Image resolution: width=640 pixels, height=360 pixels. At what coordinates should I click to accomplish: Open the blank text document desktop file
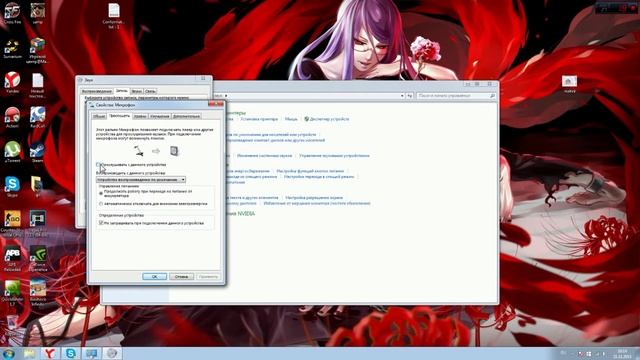(x=37, y=84)
